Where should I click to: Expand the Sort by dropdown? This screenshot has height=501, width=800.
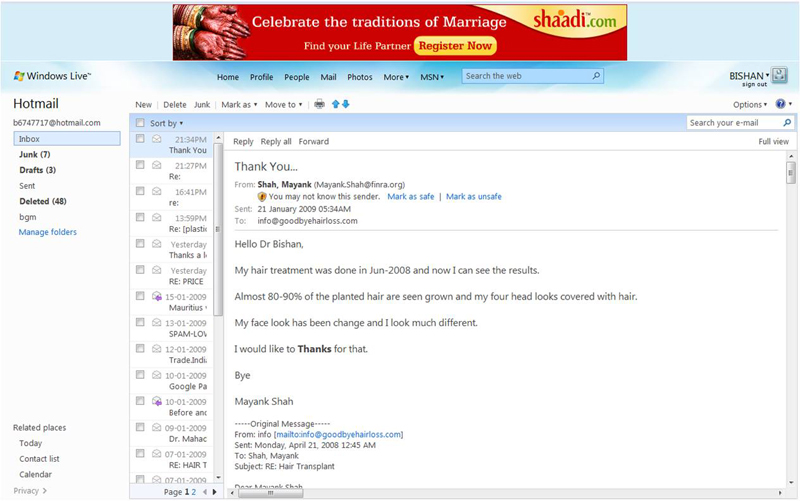pyautogui.click(x=167, y=123)
